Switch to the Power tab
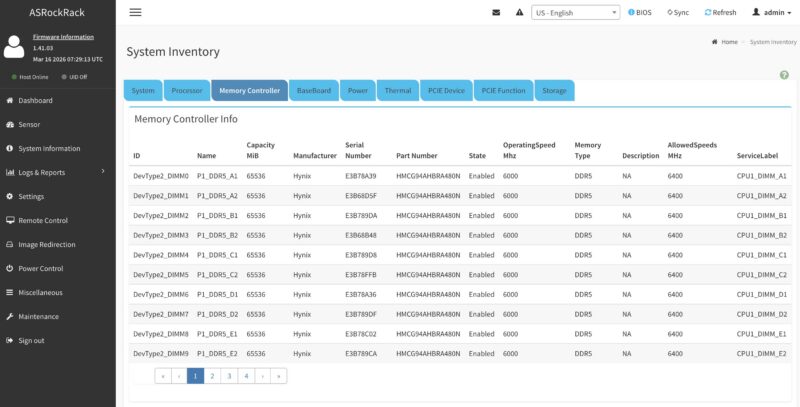Viewport: 800px width, 407px height. point(358,90)
